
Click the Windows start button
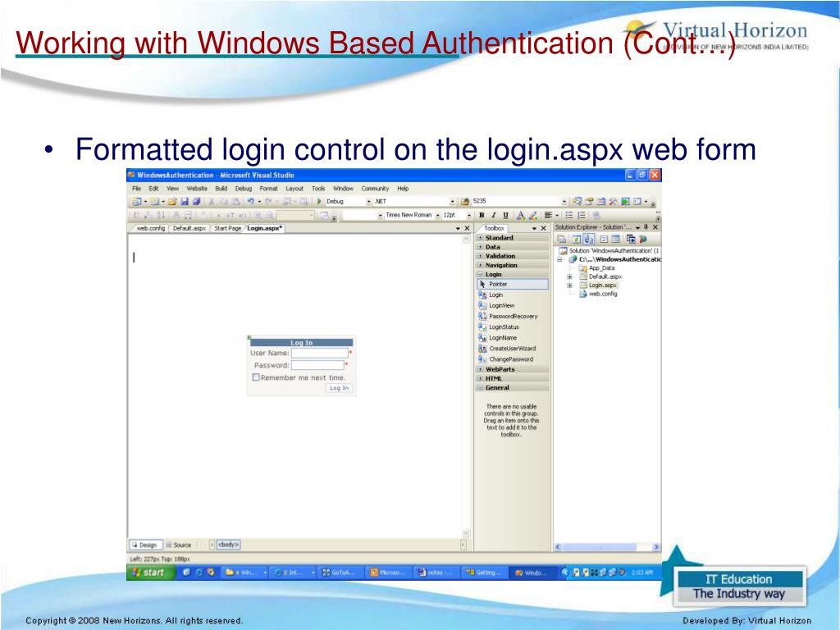[151, 572]
